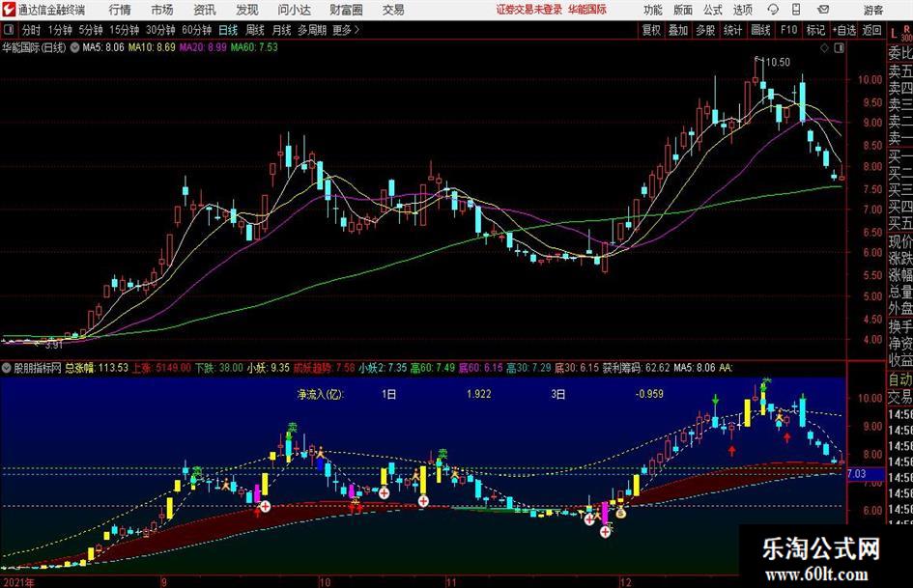Open the 资讯 menu
The height and width of the screenshot is (588, 913).
(x=205, y=10)
